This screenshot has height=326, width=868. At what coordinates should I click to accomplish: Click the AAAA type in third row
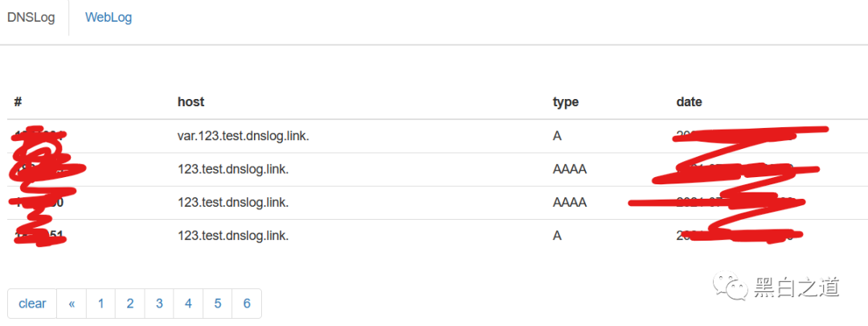click(570, 203)
